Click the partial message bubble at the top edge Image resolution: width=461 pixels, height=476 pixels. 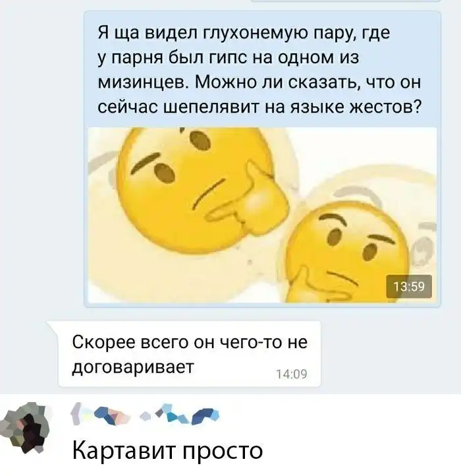coord(346,1)
